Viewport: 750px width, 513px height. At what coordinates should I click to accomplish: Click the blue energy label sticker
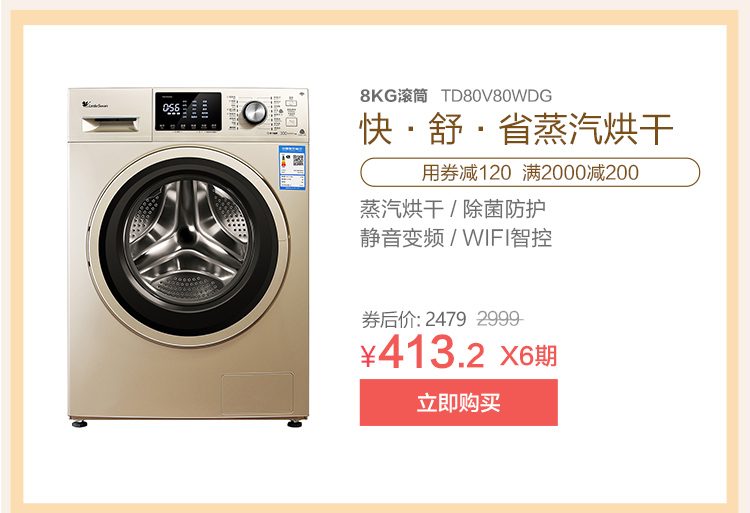pos(292,168)
